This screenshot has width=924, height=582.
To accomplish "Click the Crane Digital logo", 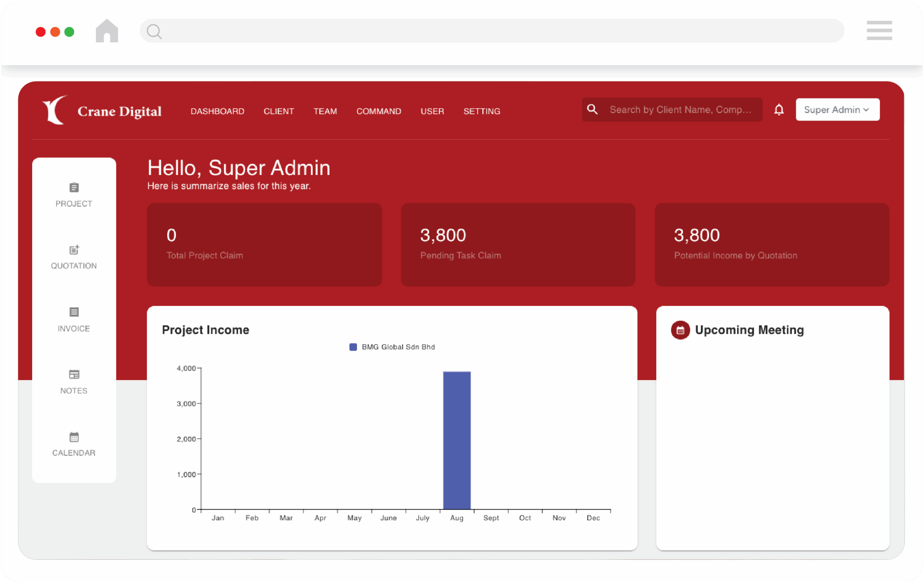I will coord(102,110).
